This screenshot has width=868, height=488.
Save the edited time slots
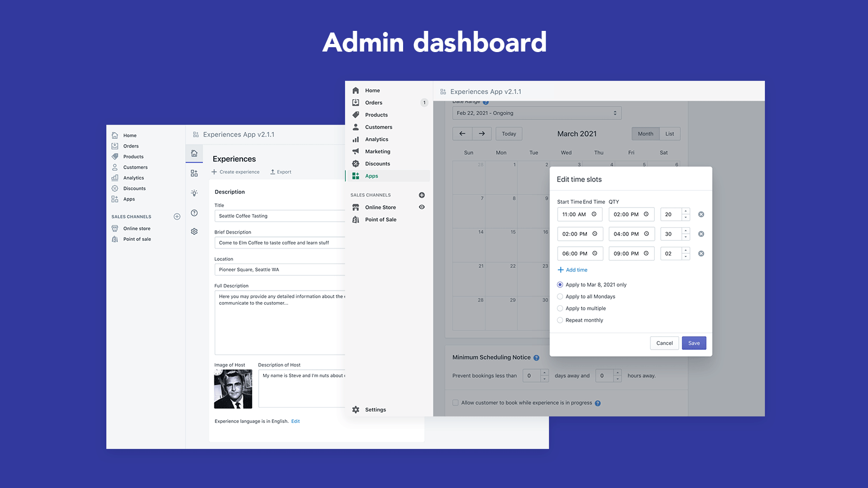click(x=694, y=343)
